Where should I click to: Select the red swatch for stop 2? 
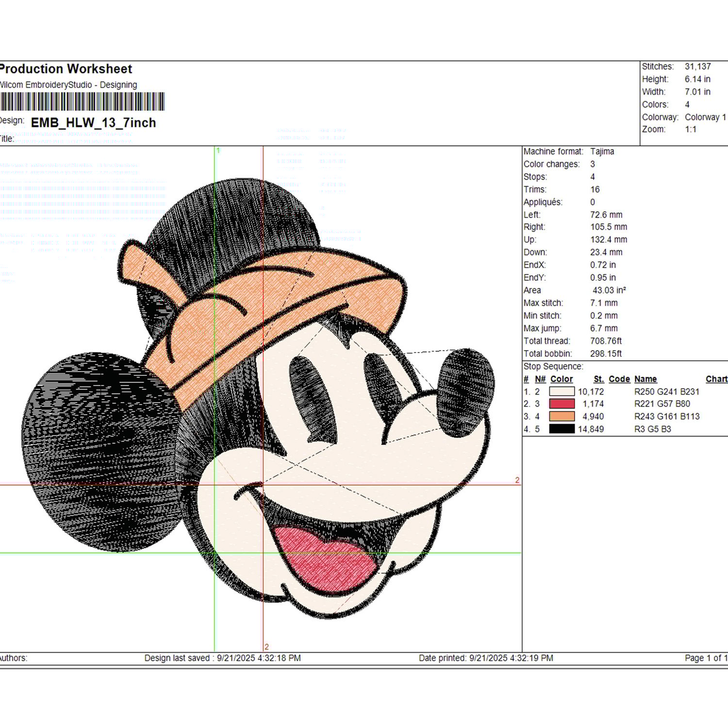tap(562, 404)
